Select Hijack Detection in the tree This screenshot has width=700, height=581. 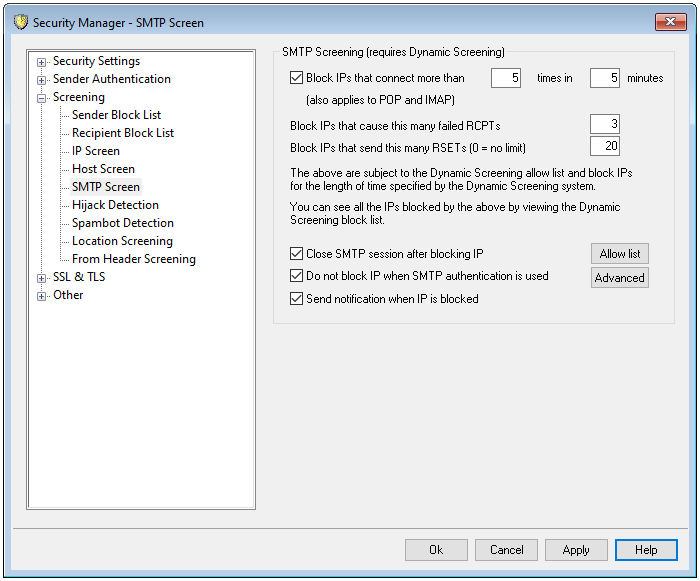tap(115, 205)
